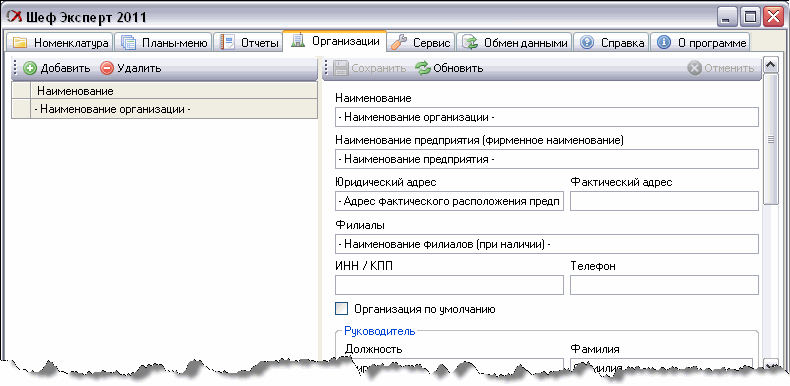Select the '- Наименование организации -' list row
Viewport: 790px width, 386px height.
click(x=164, y=109)
